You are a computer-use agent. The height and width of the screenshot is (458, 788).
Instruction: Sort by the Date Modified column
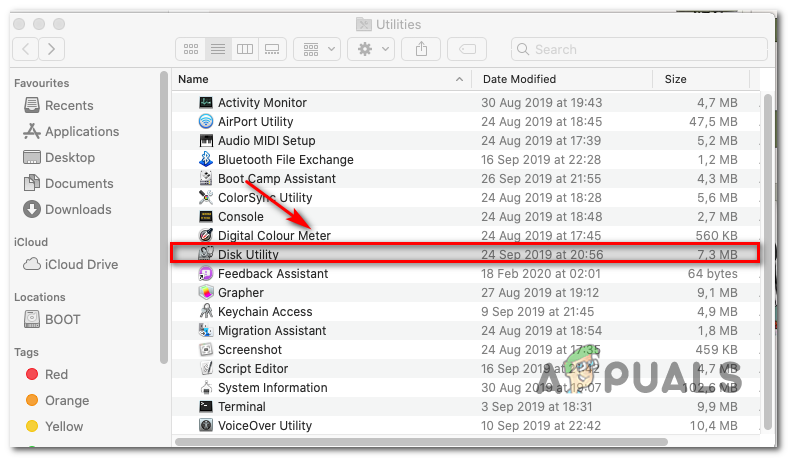(519, 79)
